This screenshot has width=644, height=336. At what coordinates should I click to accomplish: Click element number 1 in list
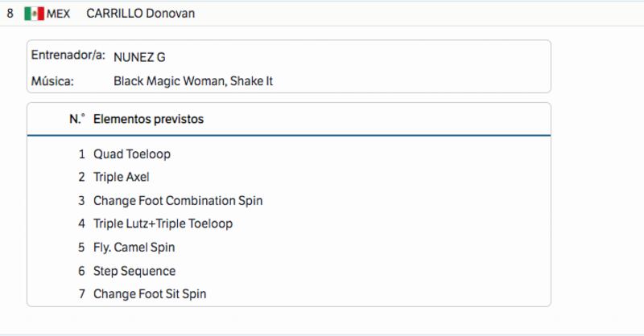tap(82, 154)
